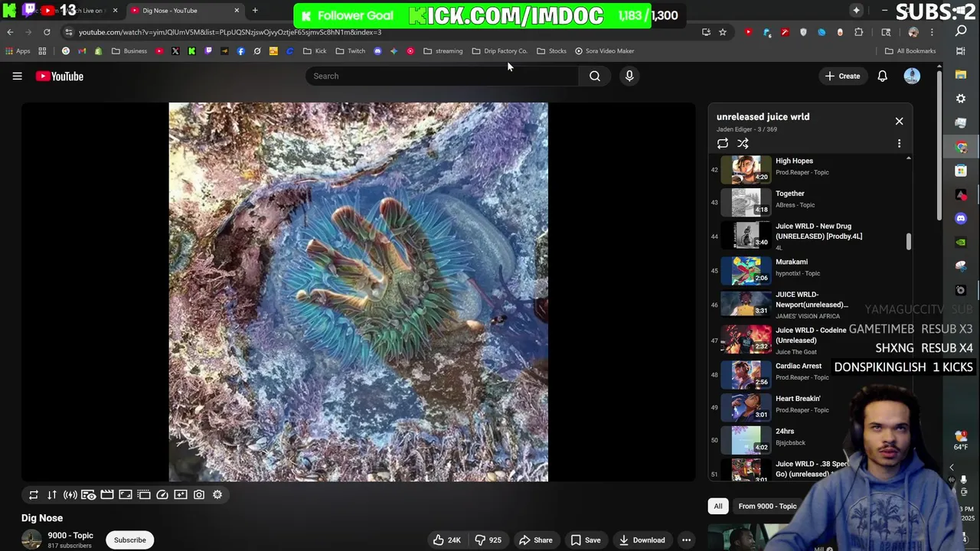Viewport: 980px width, 551px height.
Task: Click the sparkle filters icon under the video
Action: [181, 494]
